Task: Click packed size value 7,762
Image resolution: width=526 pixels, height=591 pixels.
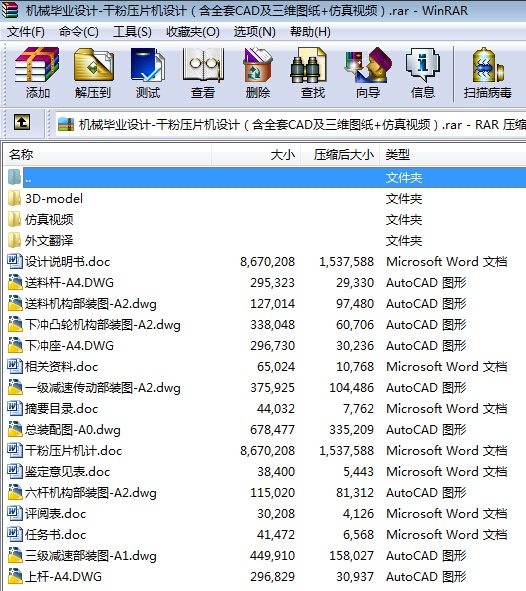Action: [358, 409]
